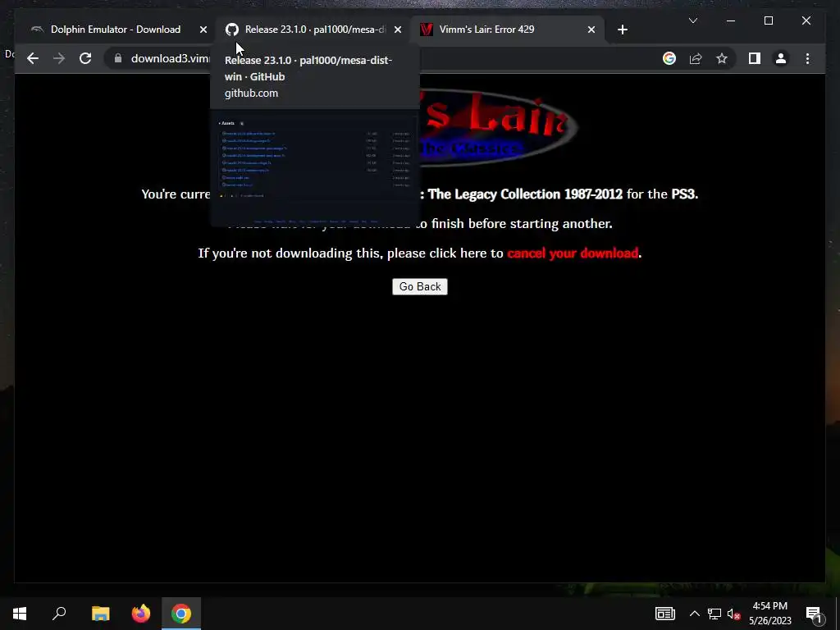Open News and interests in taskbar
The image size is (840, 630).
664,614
